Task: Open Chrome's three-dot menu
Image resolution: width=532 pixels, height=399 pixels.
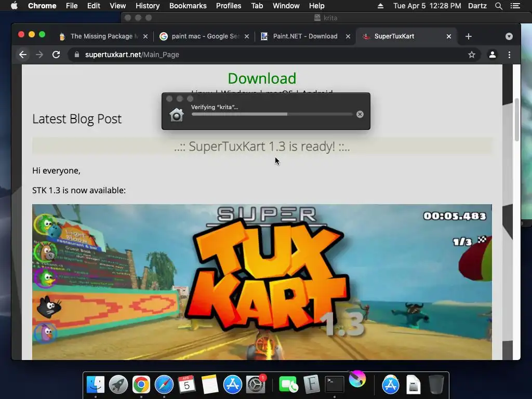Action: coord(509,55)
